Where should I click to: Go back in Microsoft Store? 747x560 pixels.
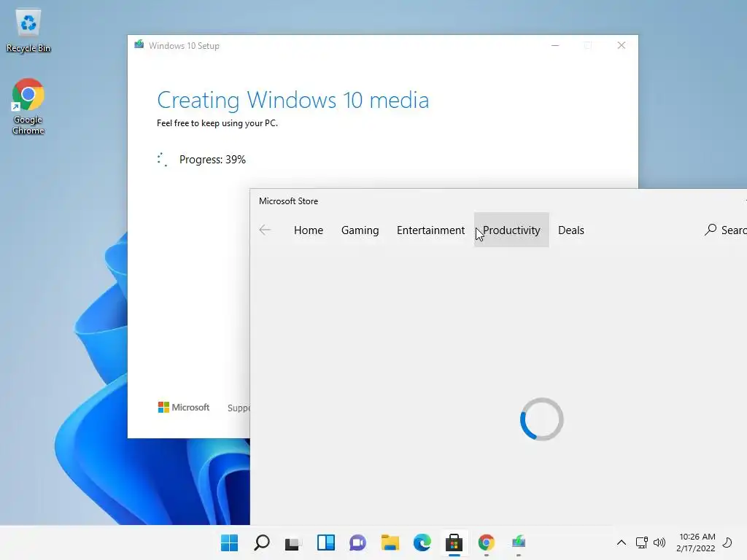[x=265, y=230]
